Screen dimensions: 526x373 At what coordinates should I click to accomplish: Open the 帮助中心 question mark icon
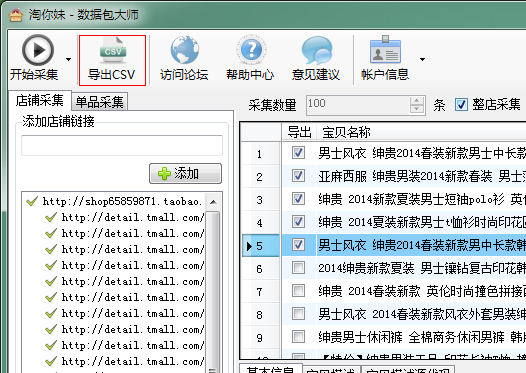point(251,50)
